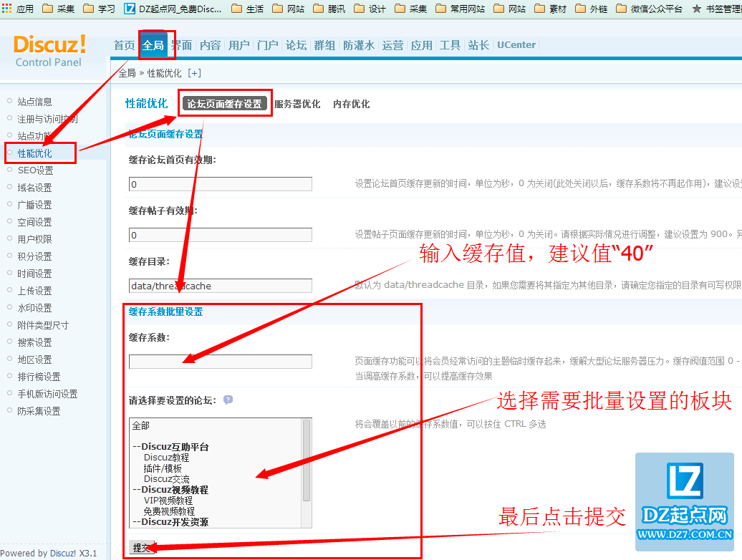
Task: Open the 微信公众平台 bookmark folder
Action: 649,9
